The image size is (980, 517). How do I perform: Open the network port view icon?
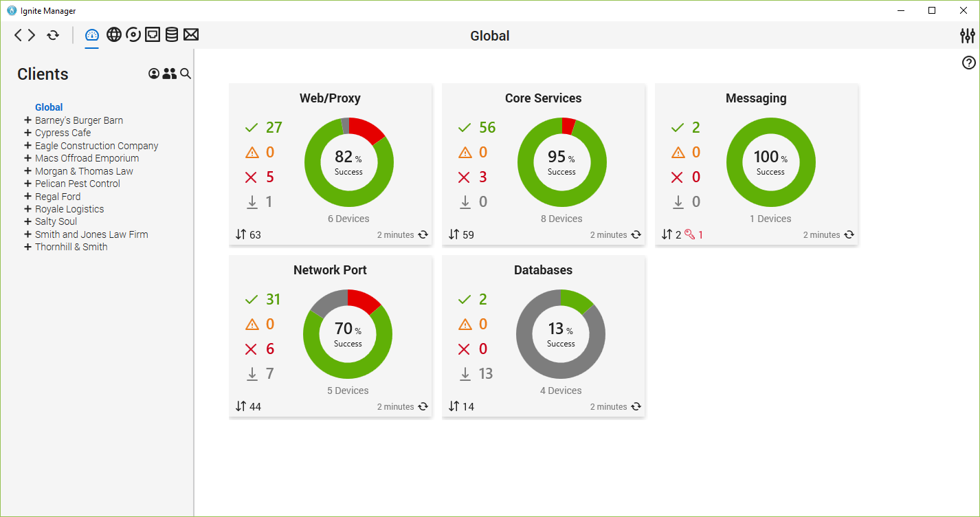[153, 35]
